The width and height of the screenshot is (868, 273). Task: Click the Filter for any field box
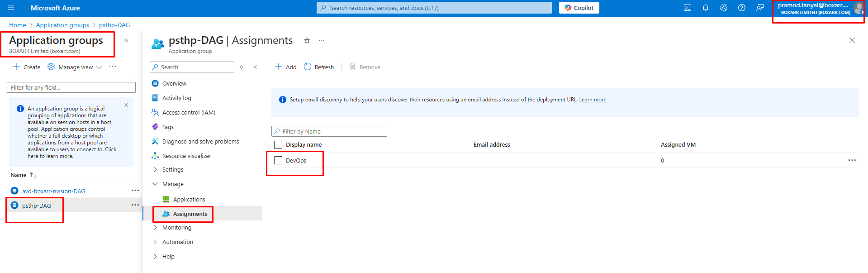tap(71, 87)
